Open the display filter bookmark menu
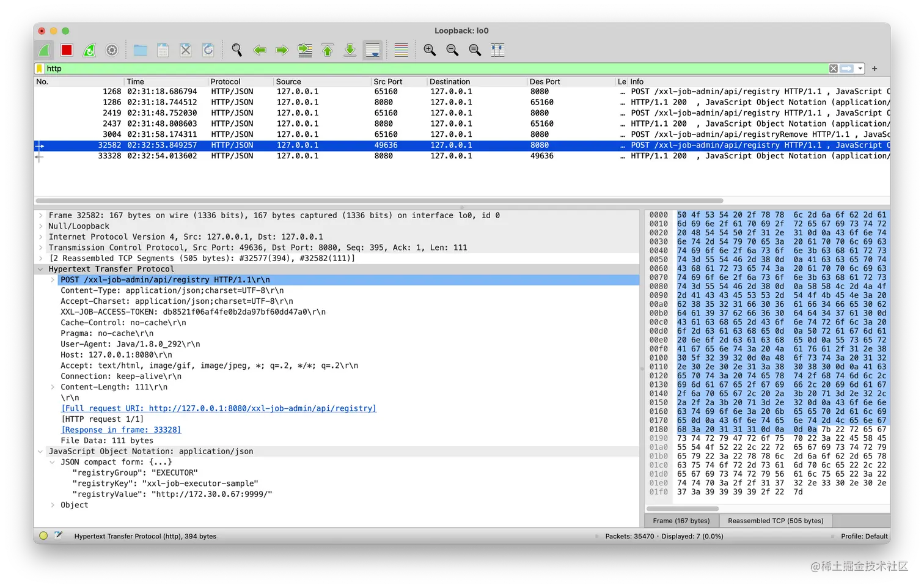 click(x=40, y=68)
